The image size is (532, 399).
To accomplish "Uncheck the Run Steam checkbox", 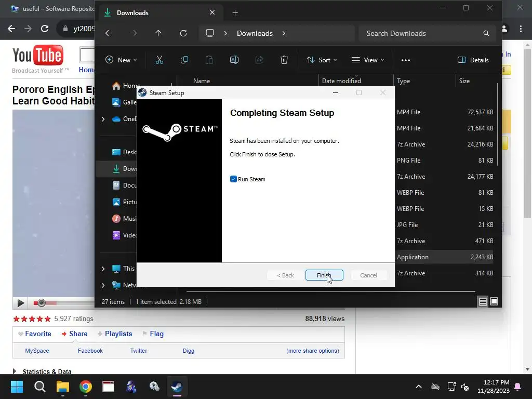I will [233, 179].
